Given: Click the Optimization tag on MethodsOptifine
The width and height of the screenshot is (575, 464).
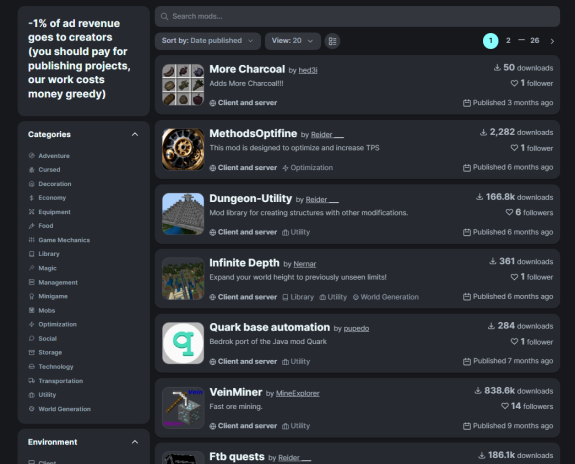Looking at the screenshot, I should (x=308, y=168).
